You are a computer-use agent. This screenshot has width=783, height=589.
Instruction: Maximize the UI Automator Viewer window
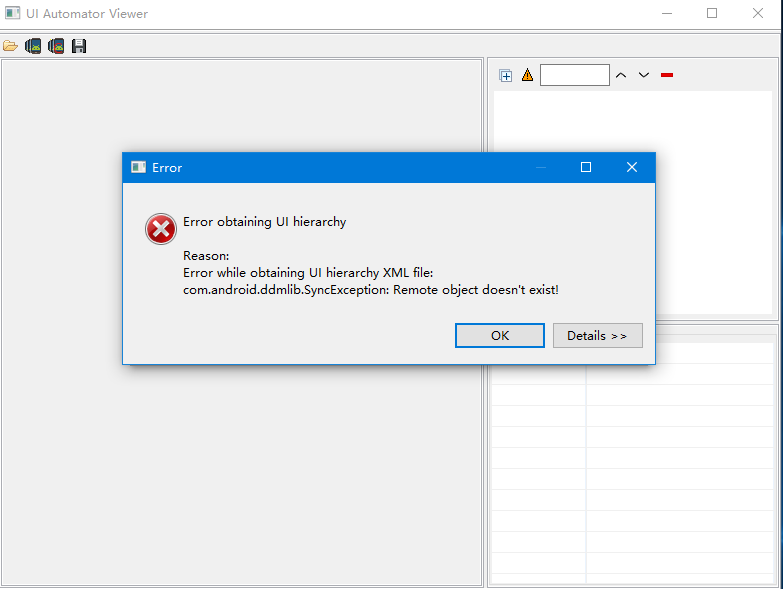[712, 13]
